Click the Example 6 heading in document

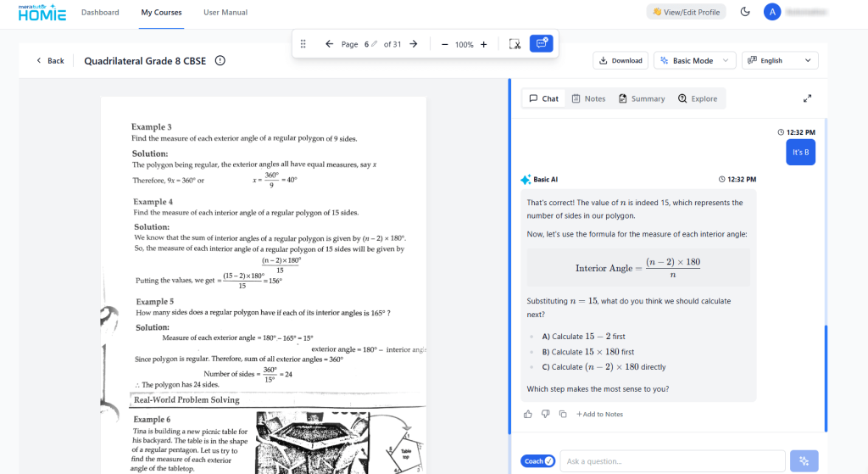click(152, 419)
